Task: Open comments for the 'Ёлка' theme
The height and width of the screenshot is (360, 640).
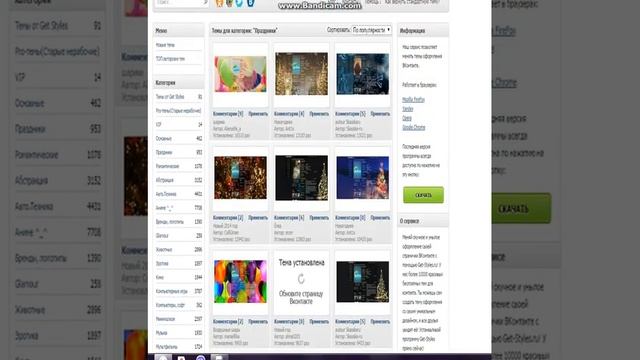Action: 289,218
